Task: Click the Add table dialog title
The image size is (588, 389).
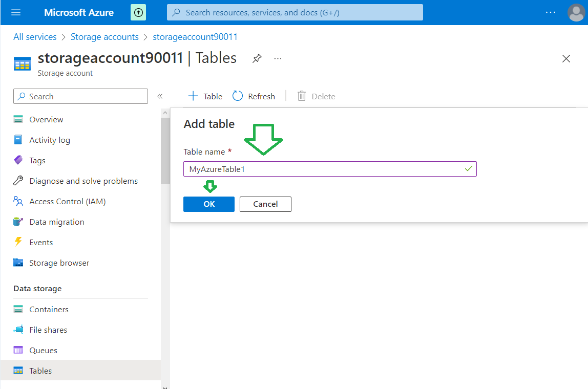Action: coord(209,124)
